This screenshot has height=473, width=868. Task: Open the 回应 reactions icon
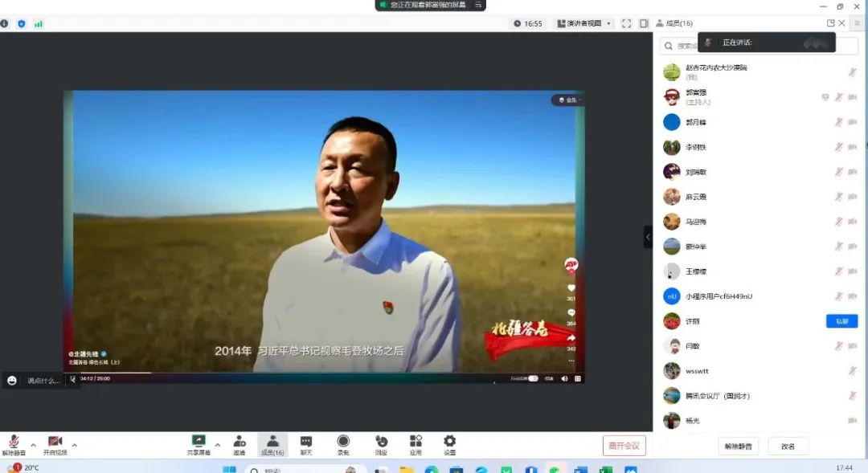tap(381, 444)
